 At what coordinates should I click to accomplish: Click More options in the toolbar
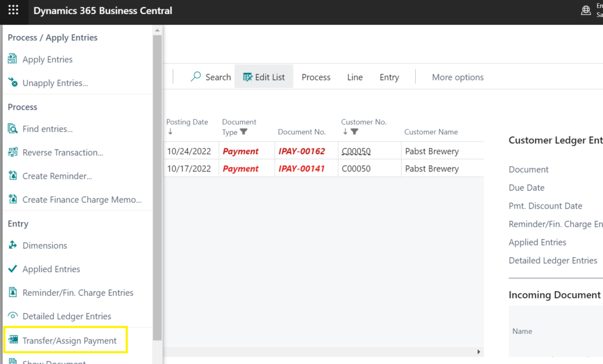(x=458, y=77)
